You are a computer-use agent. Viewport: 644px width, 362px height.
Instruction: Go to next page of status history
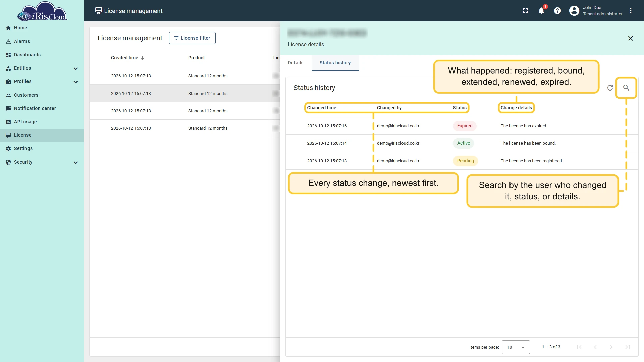(611, 347)
